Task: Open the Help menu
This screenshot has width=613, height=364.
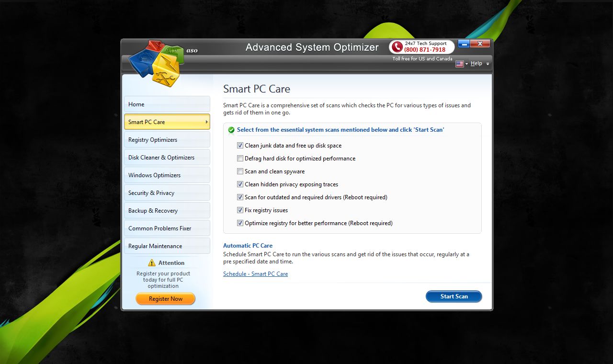Action: tap(476, 64)
